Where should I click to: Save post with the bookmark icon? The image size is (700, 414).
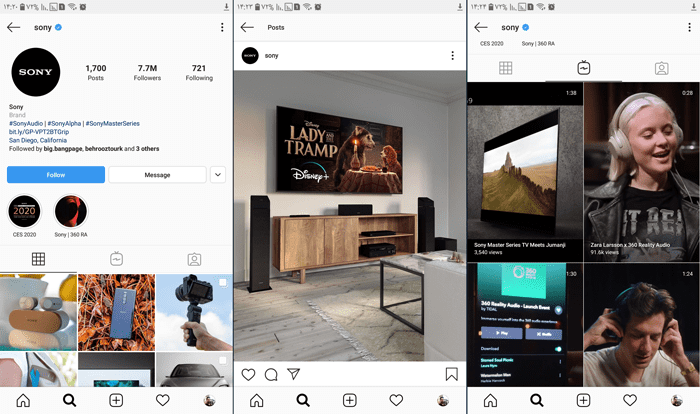[452, 374]
